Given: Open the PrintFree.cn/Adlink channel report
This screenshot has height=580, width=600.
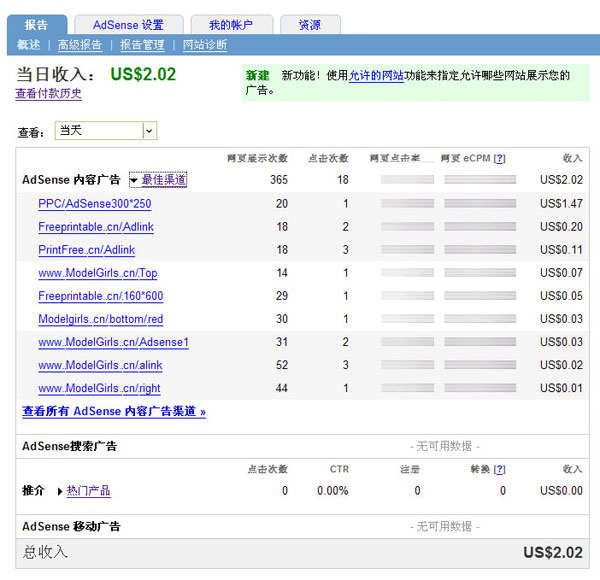Looking at the screenshot, I should pos(86,250).
